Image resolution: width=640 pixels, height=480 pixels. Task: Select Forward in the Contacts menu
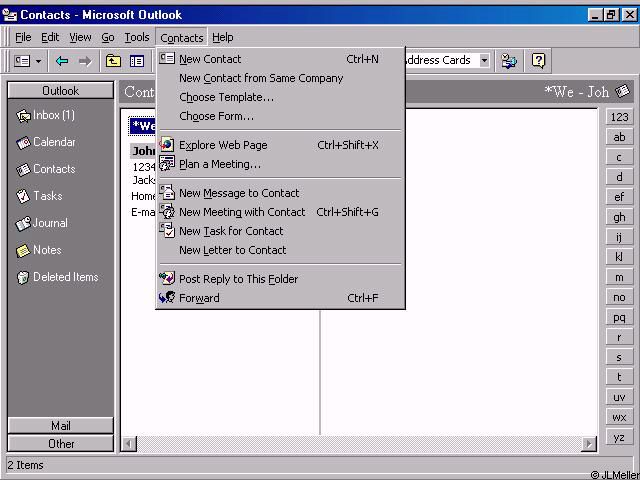click(x=280, y=298)
